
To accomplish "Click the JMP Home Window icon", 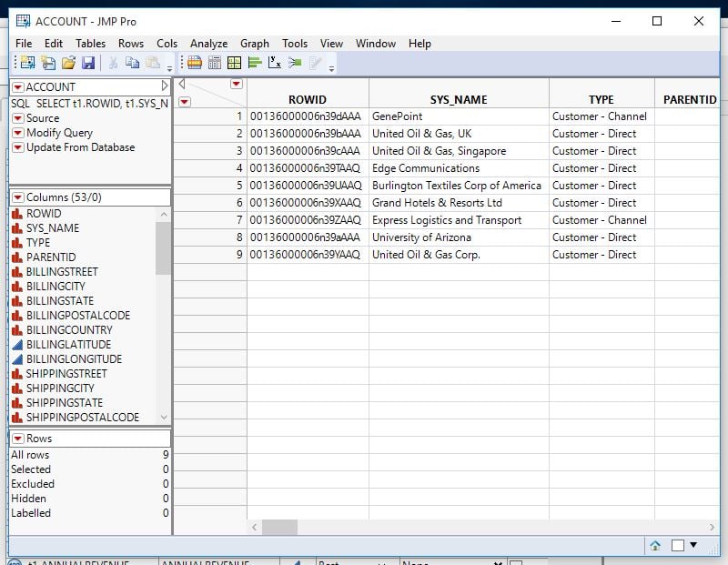I will pyautogui.click(x=655, y=545).
